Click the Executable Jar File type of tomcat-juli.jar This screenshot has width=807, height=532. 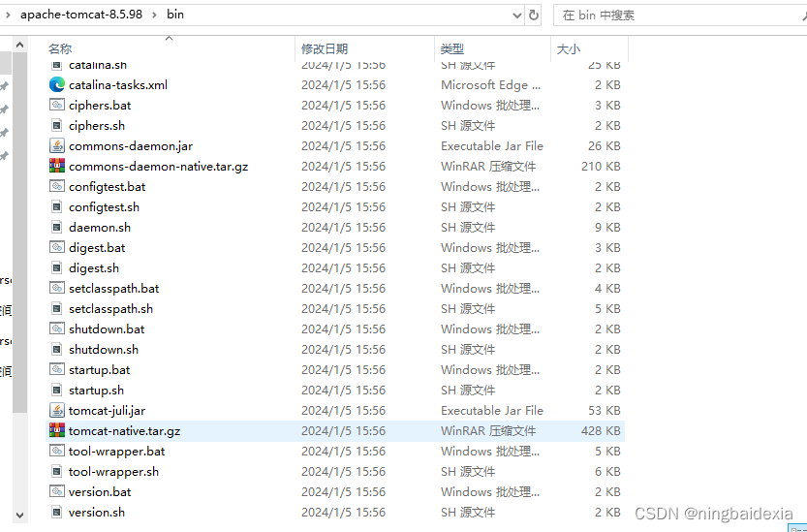point(492,411)
